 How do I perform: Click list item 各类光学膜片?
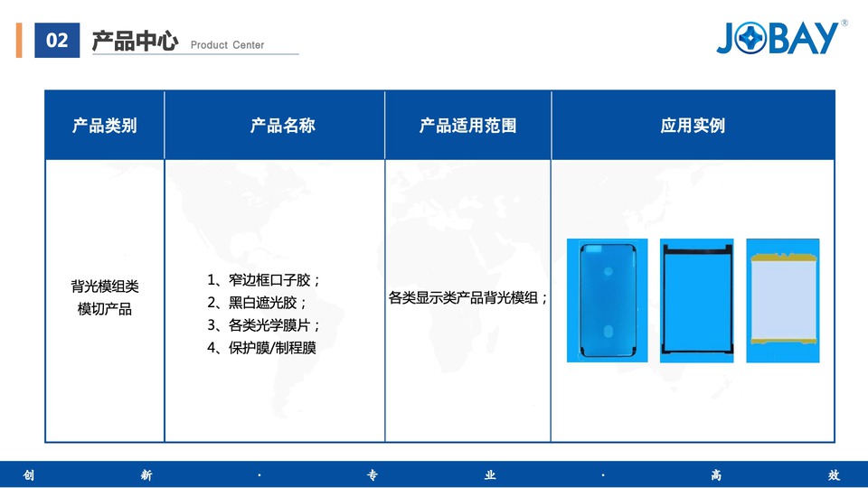[264, 325]
